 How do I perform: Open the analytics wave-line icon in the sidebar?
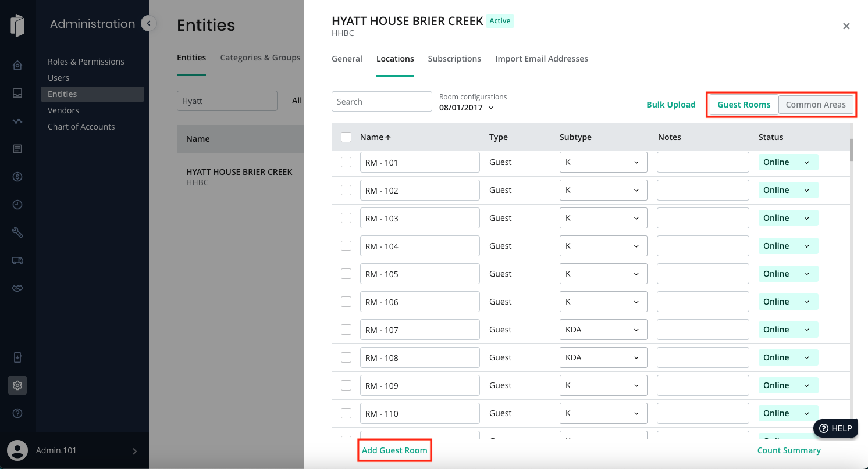pyautogui.click(x=17, y=121)
